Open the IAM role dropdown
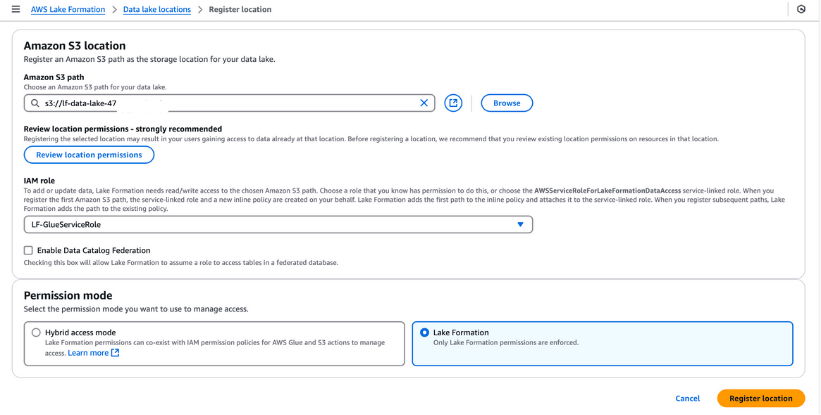The height and width of the screenshot is (415, 821). 279,225
